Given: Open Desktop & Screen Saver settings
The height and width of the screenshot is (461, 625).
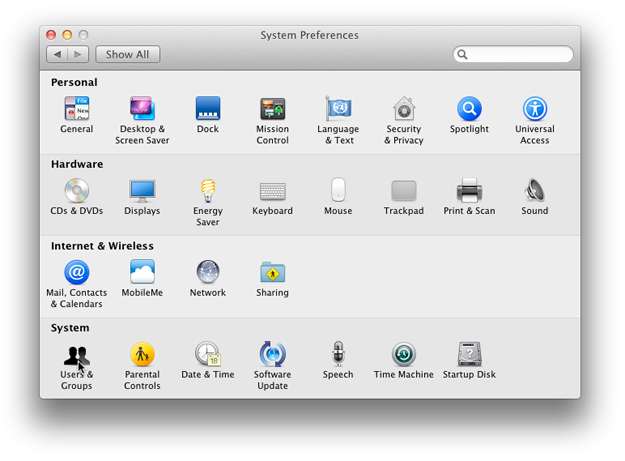Looking at the screenshot, I should [x=142, y=109].
